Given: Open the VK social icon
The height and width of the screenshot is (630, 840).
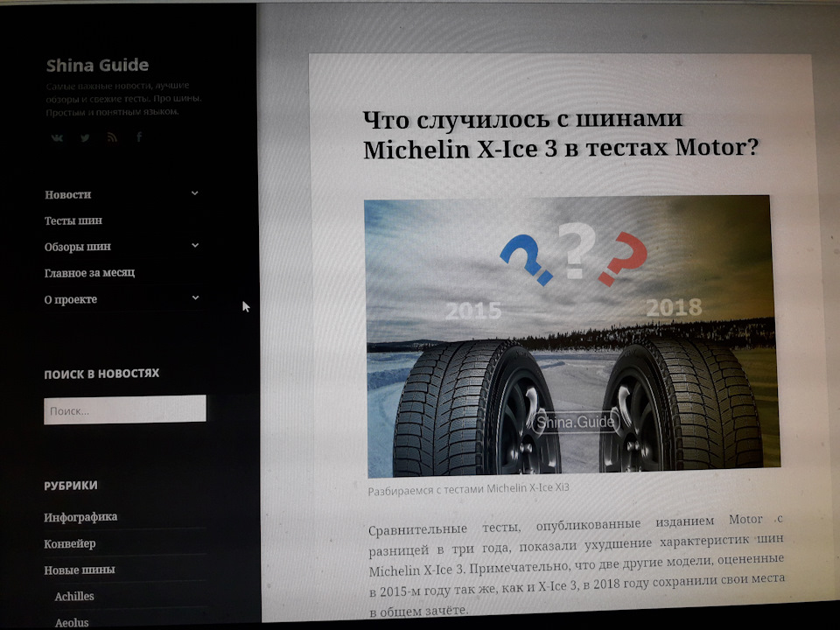Looking at the screenshot, I should coord(57,137).
